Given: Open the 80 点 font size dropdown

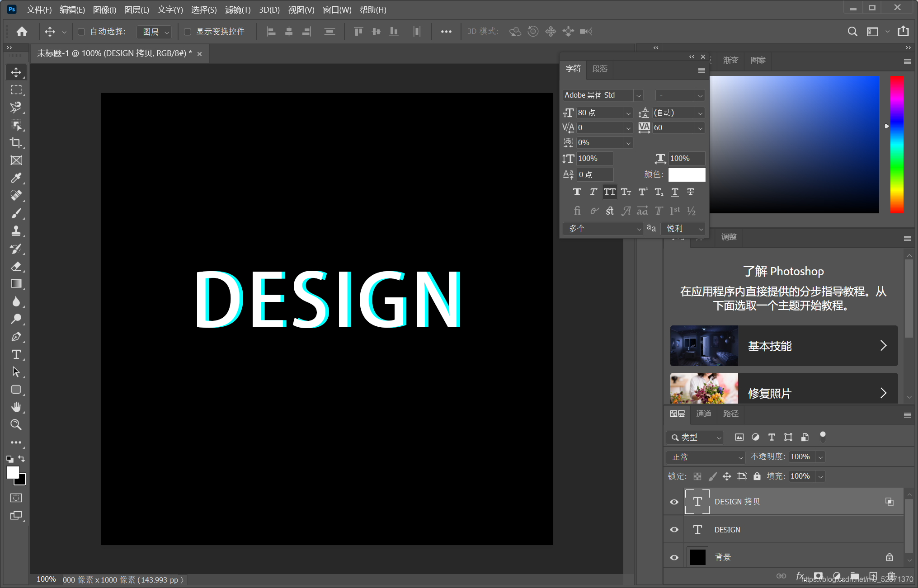Looking at the screenshot, I should 628,113.
